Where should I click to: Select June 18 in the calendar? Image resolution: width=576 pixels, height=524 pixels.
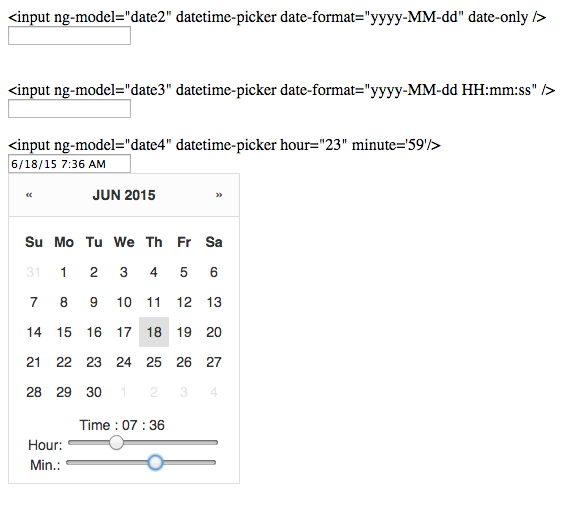154,332
